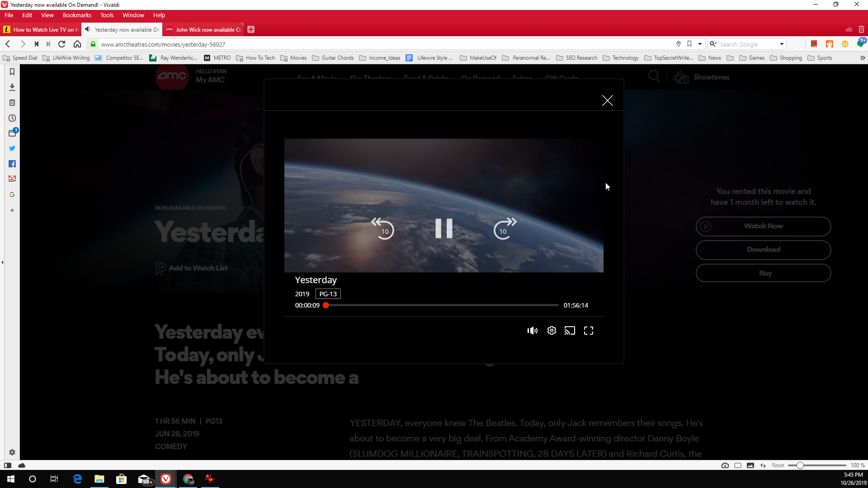Image resolution: width=868 pixels, height=488 pixels.
Task: Show more bookmarks chevron
Action: tap(863, 58)
